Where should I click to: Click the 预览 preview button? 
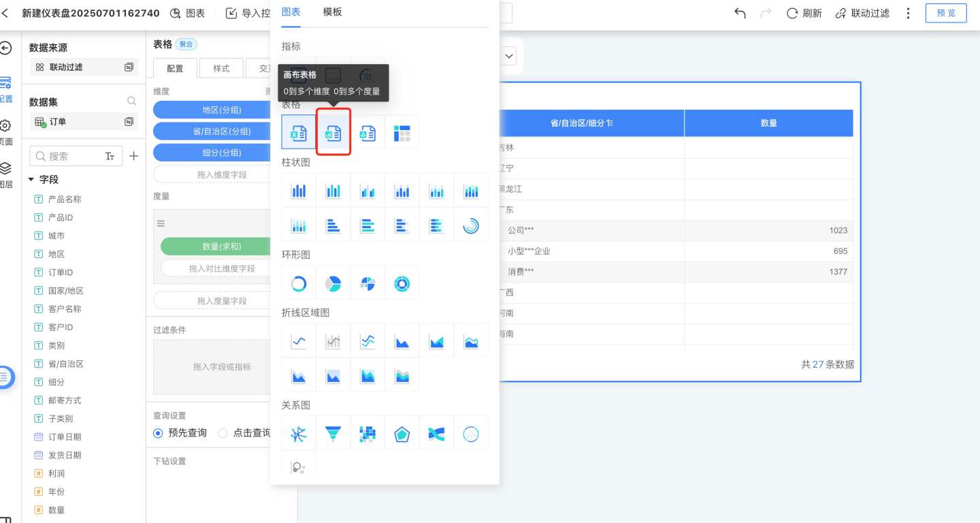click(945, 13)
